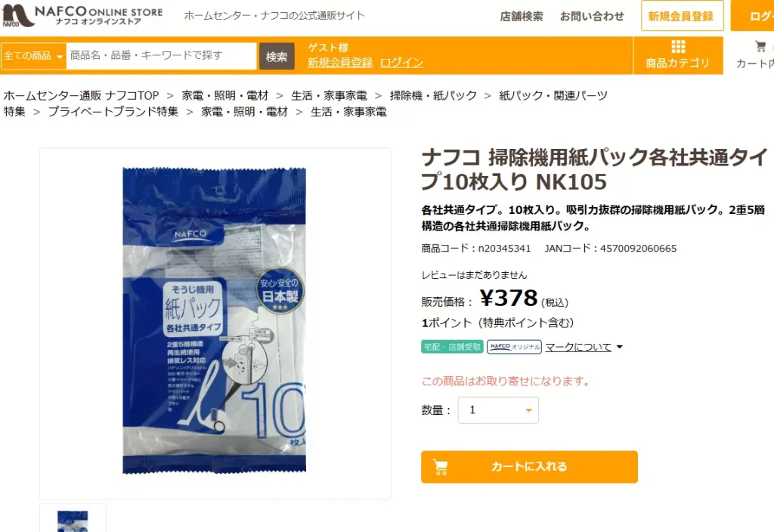The height and width of the screenshot is (532, 774).
Task: Click the main paper pack product image
Action: (215, 320)
